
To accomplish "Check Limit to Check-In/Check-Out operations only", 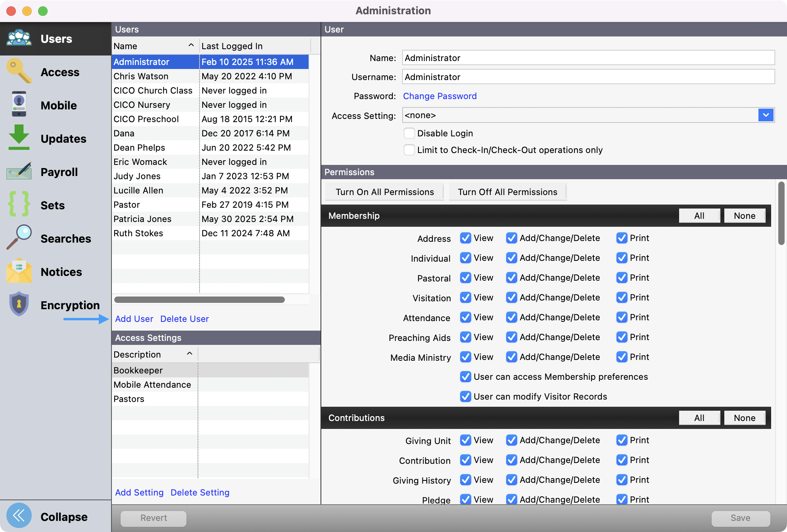I will coord(409,150).
